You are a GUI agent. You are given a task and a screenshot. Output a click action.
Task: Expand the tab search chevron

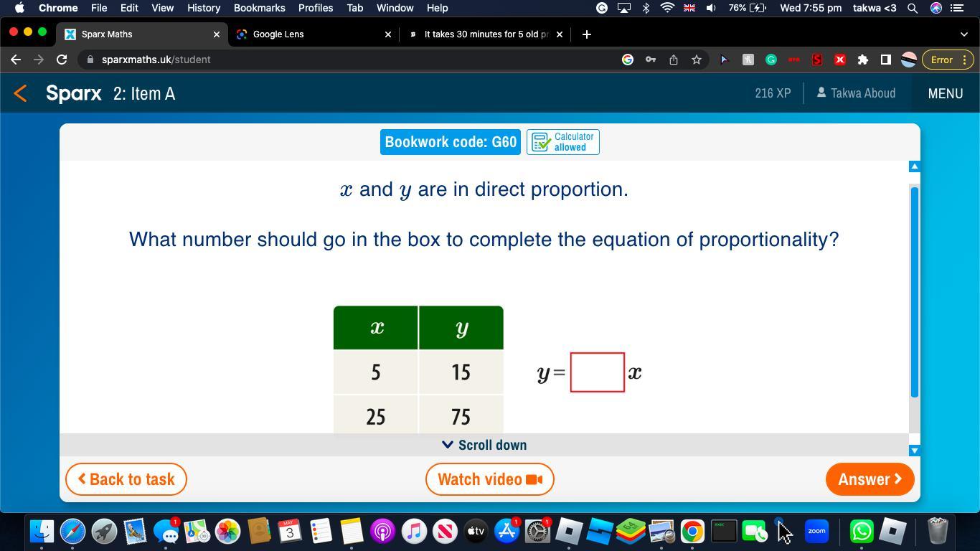[963, 34]
